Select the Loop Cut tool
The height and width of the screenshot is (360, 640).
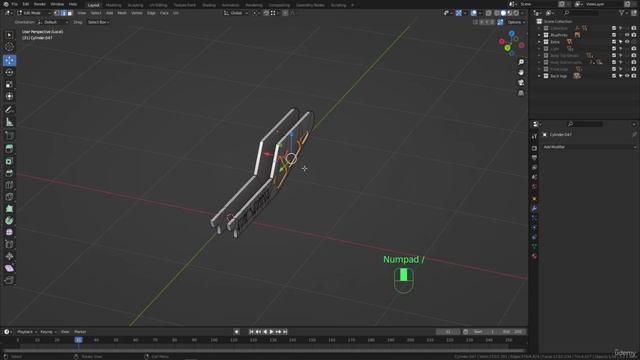9,185
